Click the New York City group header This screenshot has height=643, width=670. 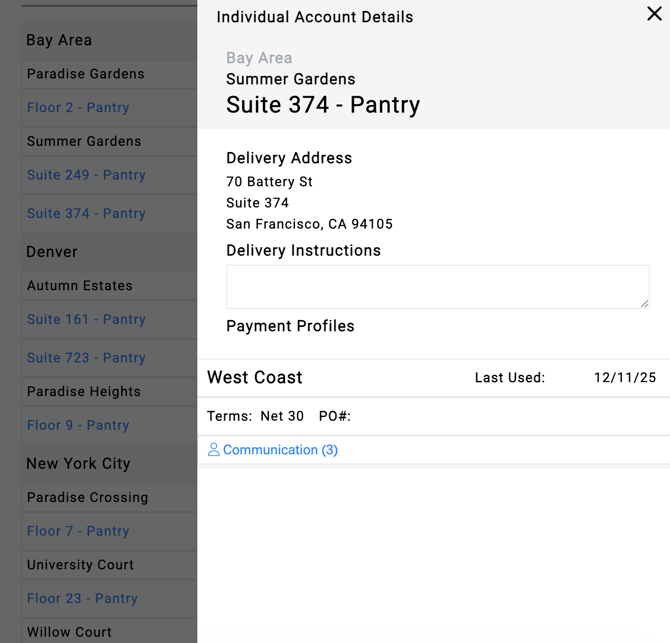tap(78, 464)
